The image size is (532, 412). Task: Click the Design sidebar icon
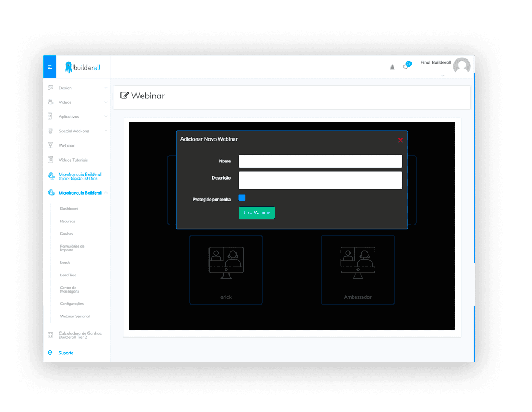[51, 88]
